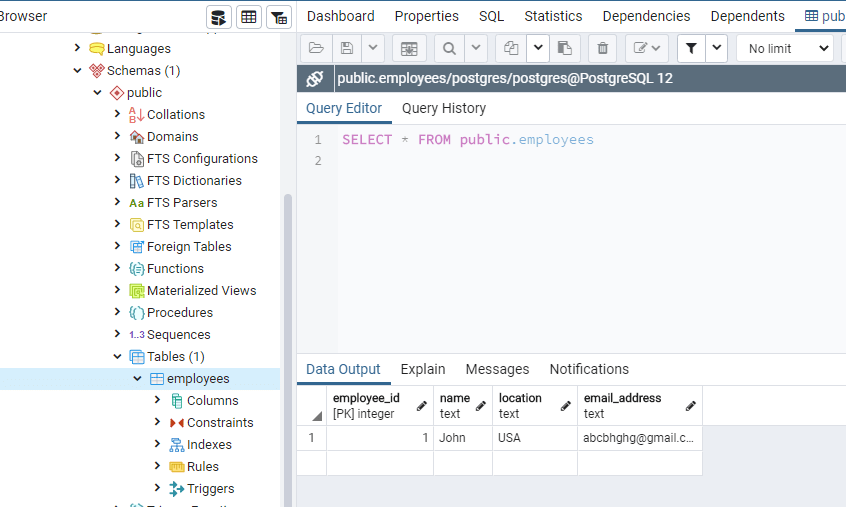Select the Rules tree icon

176,467
